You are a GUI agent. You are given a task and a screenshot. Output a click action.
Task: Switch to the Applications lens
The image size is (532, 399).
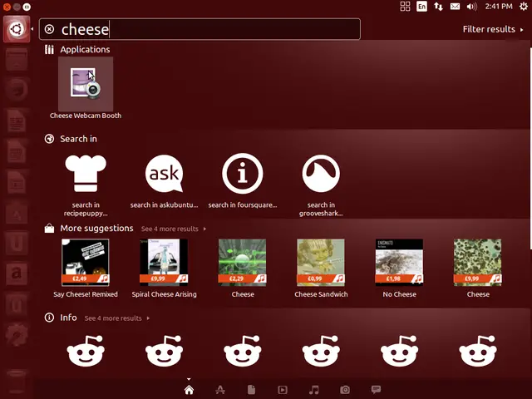click(x=220, y=390)
